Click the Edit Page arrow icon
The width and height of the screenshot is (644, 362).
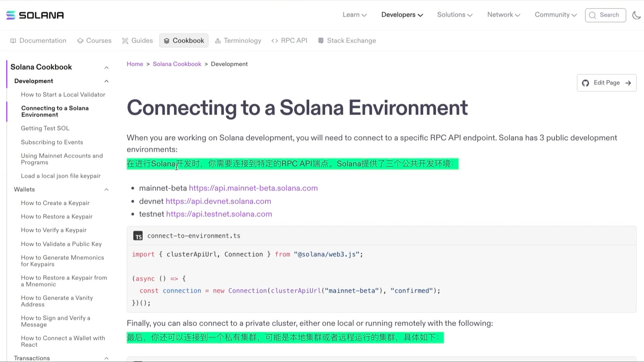coord(628,83)
